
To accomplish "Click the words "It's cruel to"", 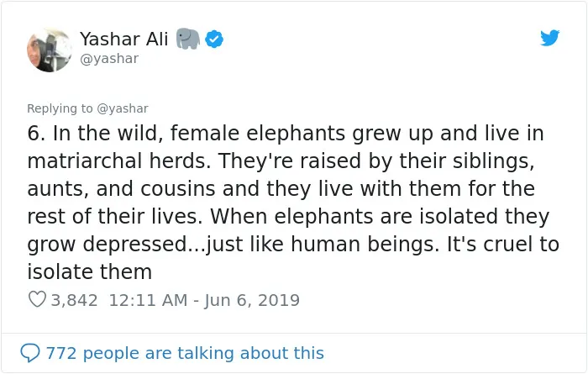I will coord(503,244).
